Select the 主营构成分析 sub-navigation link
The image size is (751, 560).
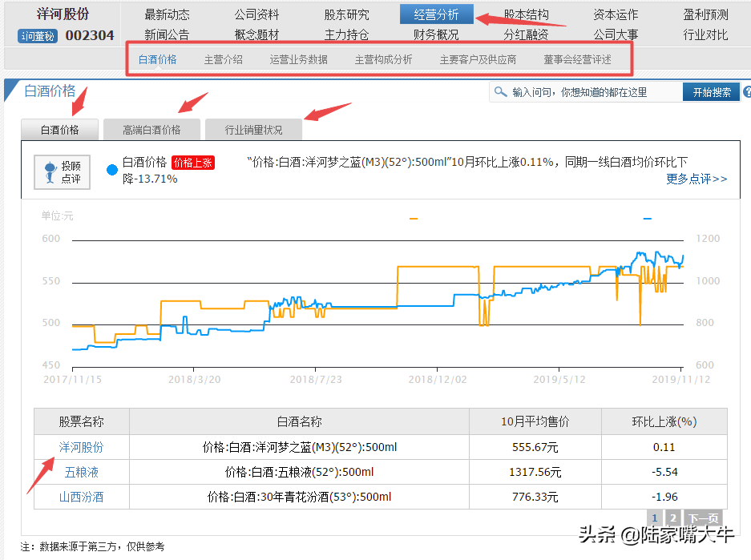[x=383, y=59]
